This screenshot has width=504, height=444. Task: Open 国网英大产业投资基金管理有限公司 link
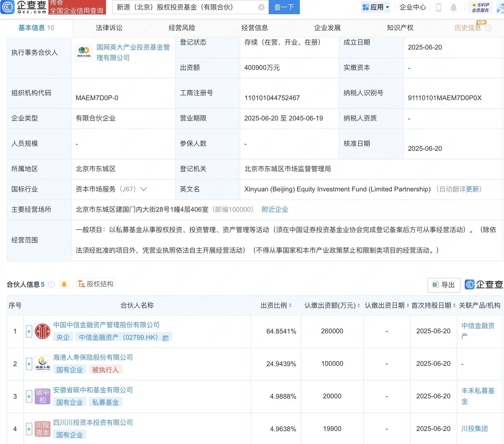[133, 53]
